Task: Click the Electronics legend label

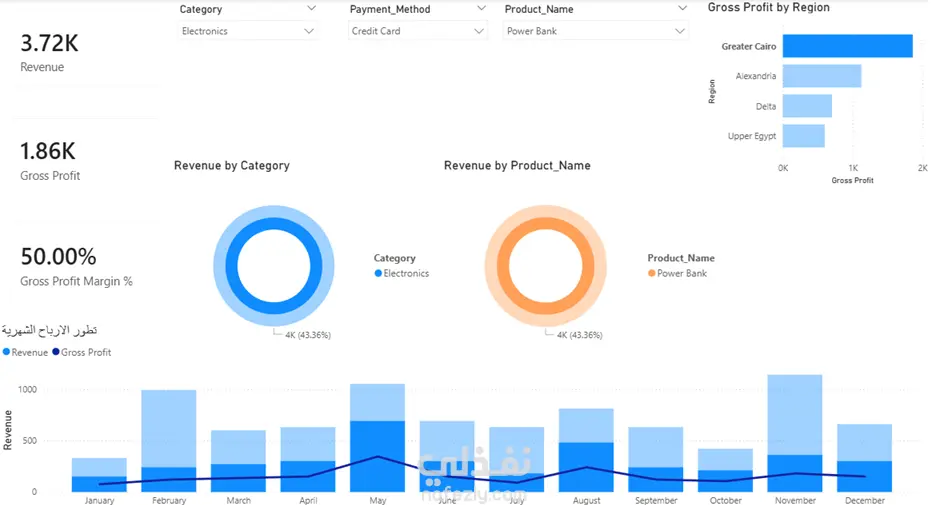Action: (406, 273)
